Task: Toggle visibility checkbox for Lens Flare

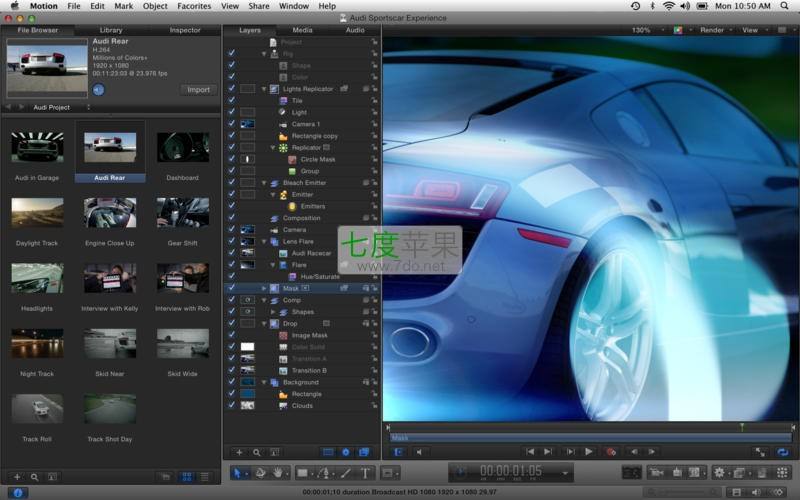Action: click(232, 241)
